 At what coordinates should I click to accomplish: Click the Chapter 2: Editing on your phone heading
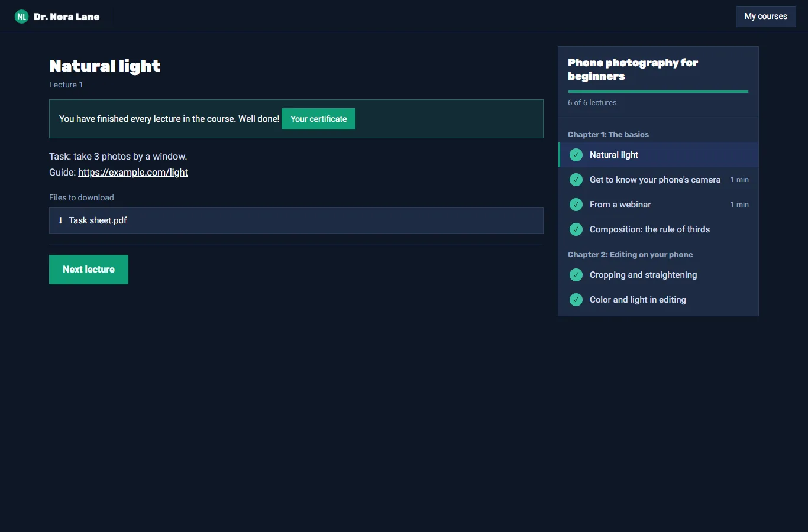point(630,255)
